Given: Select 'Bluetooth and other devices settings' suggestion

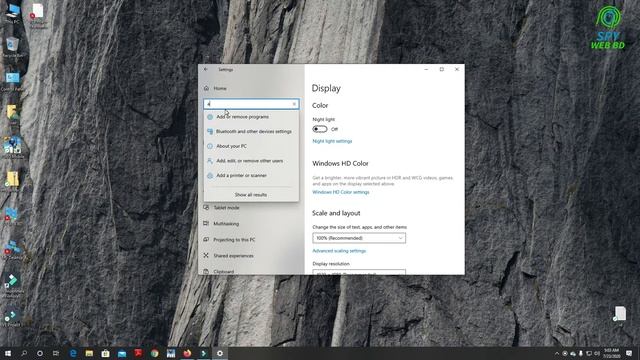Looking at the screenshot, I should [x=251, y=131].
